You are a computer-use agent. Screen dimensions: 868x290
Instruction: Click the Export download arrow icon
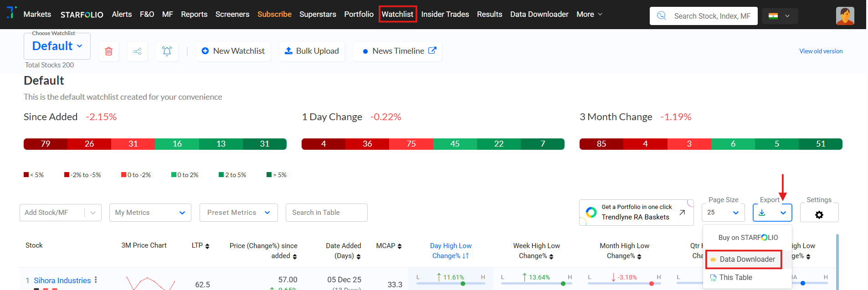click(762, 213)
